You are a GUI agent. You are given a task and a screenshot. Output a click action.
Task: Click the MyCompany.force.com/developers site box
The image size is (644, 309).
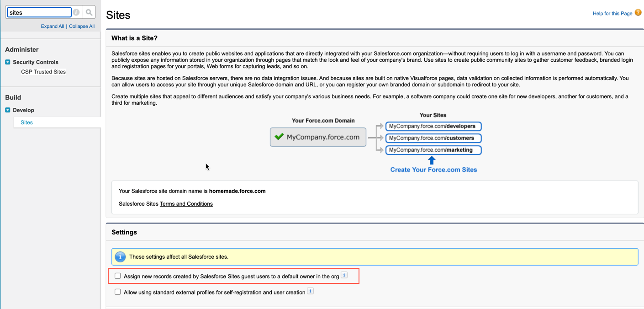433,126
